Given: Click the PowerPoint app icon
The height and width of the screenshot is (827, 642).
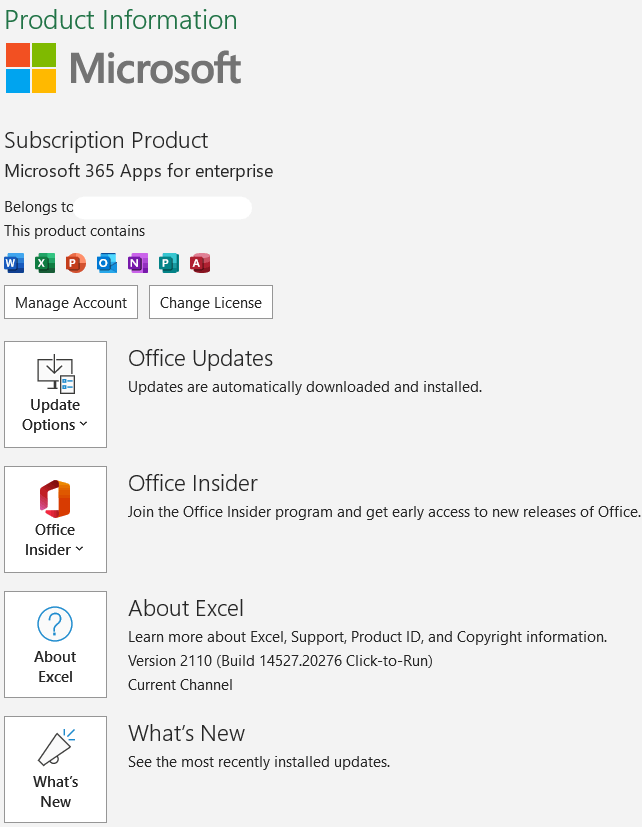Looking at the screenshot, I should pyautogui.click(x=76, y=263).
